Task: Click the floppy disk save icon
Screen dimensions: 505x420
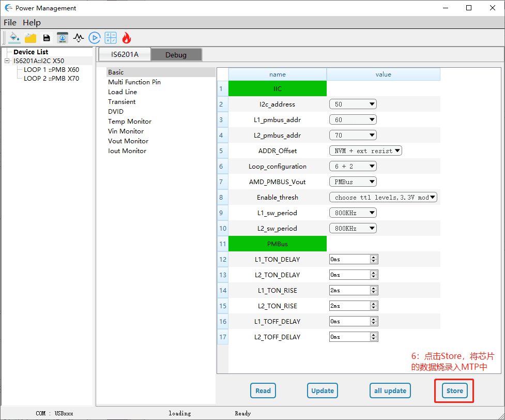Action: 47,38
